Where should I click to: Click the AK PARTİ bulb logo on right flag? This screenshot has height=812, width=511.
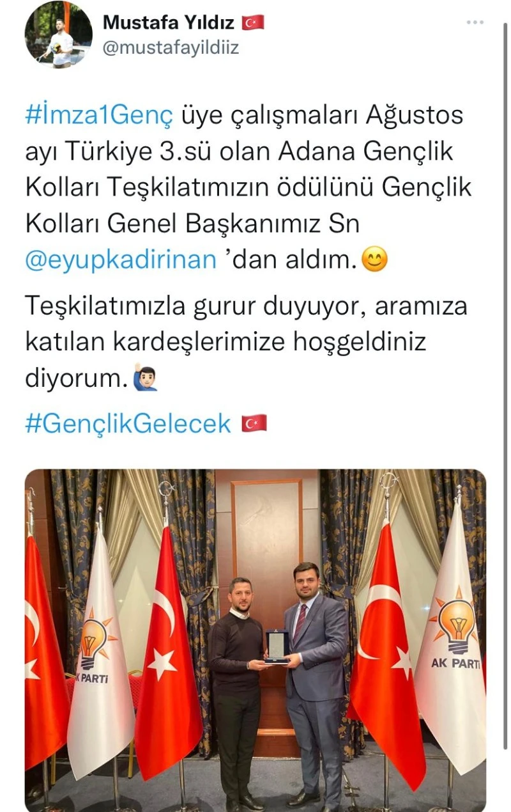(x=454, y=623)
